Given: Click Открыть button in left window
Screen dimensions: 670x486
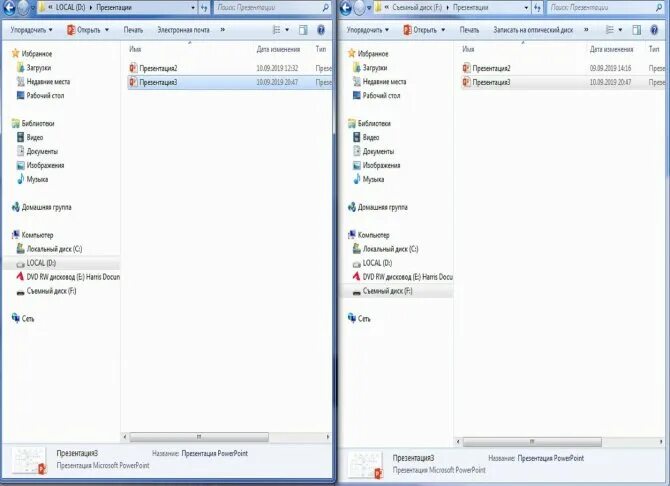Looking at the screenshot, I should coord(83,30).
